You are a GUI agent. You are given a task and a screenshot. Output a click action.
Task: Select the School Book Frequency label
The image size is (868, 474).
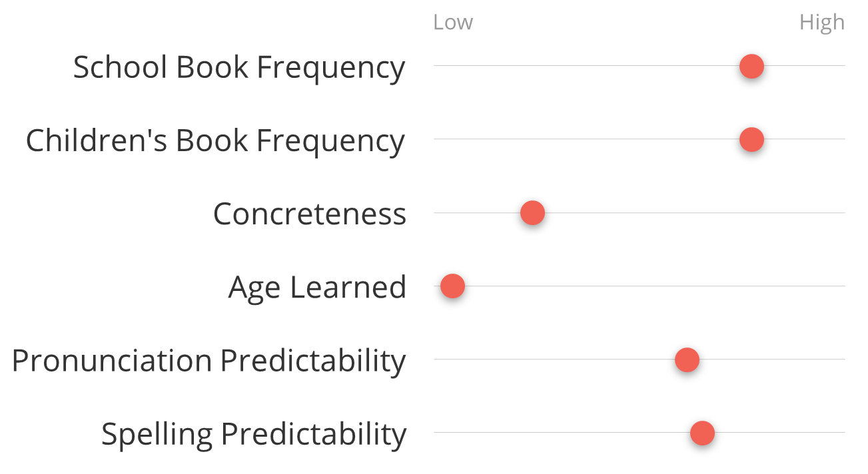coord(239,67)
